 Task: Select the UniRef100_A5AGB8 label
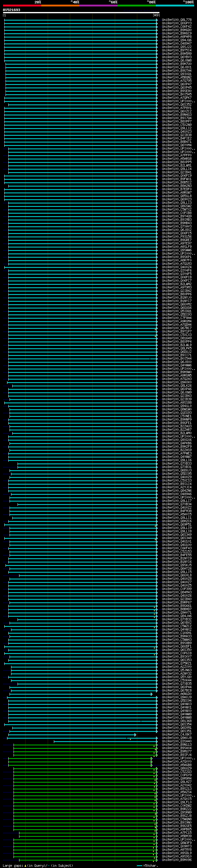[x=177, y=765]
